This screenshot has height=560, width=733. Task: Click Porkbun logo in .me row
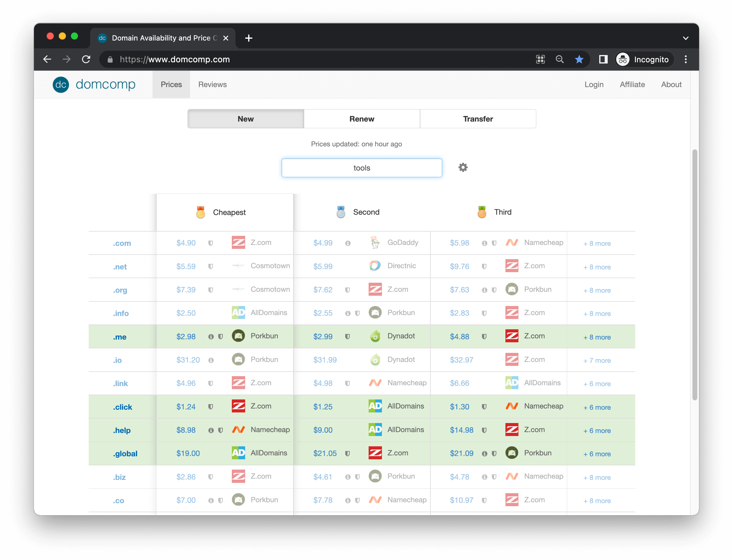coord(238,336)
